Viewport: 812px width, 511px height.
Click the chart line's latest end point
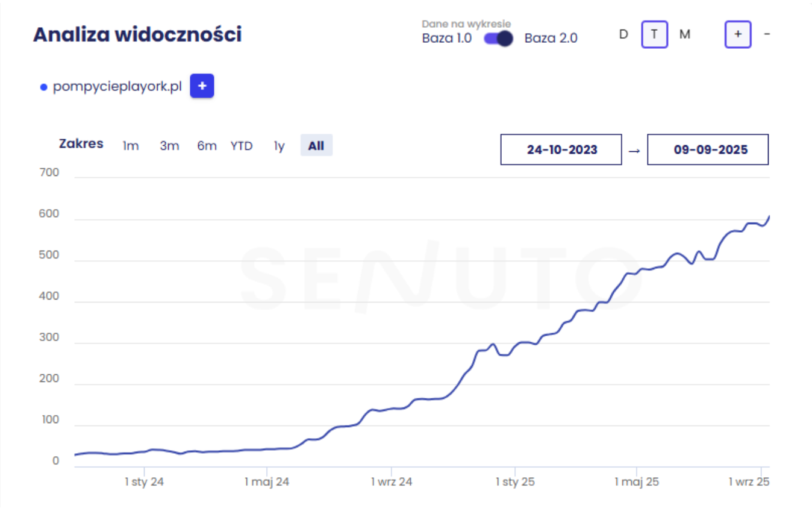(x=769, y=216)
